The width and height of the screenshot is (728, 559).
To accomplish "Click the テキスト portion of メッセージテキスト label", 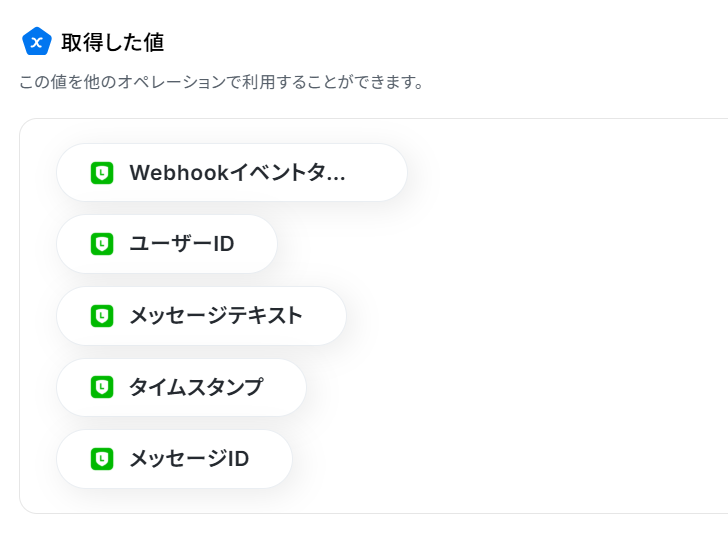I will coord(265,316).
